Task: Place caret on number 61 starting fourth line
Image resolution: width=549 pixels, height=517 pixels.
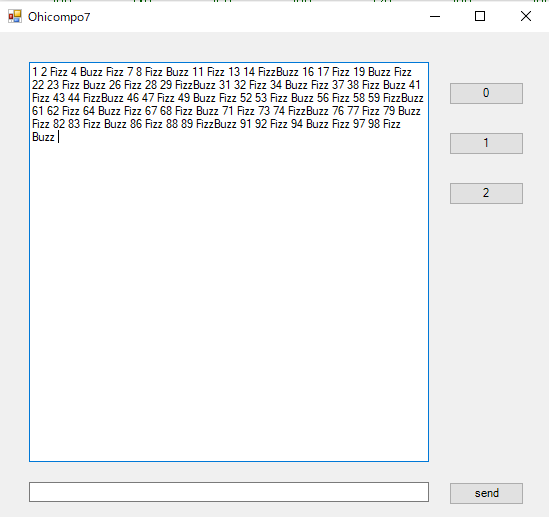Action: pyautogui.click(x=38, y=111)
